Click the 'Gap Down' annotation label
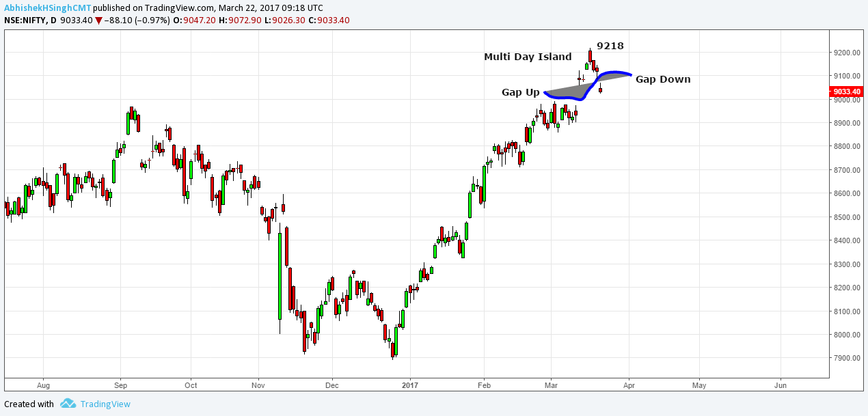 coord(663,79)
